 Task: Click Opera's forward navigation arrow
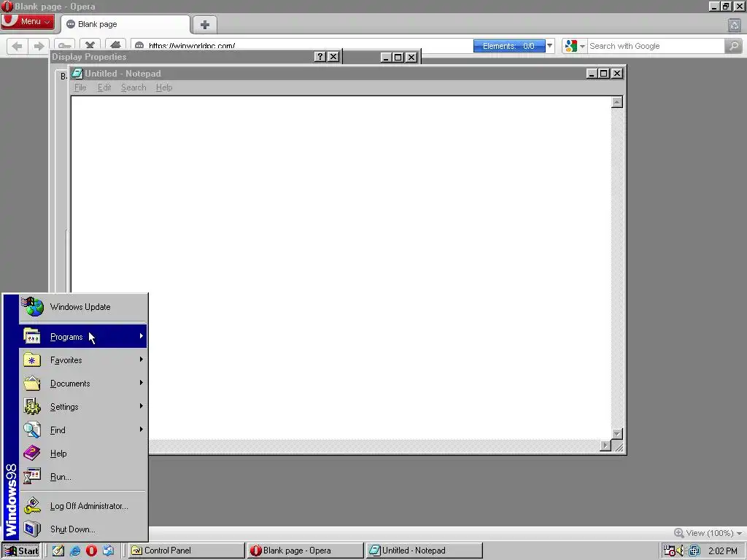[x=38, y=46]
